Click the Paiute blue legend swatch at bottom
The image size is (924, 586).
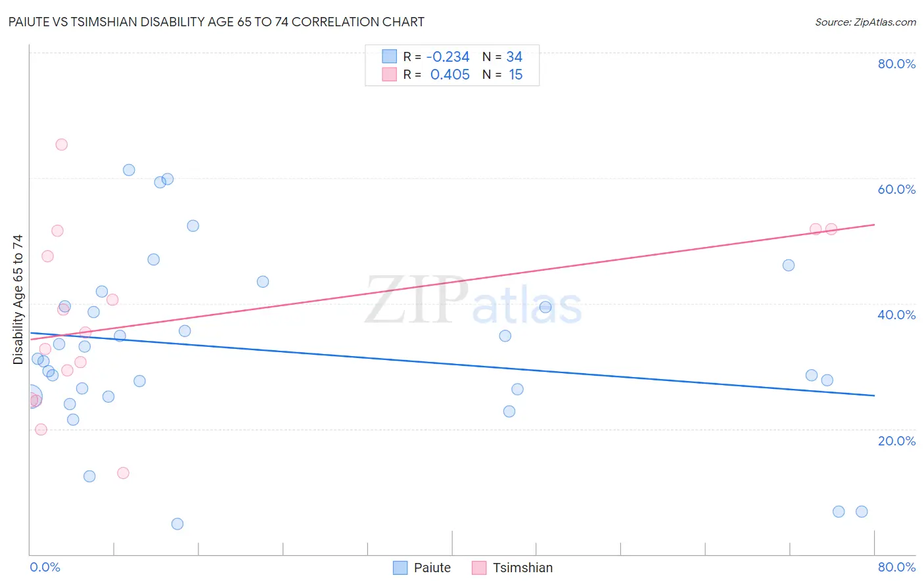[x=400, y=568]
